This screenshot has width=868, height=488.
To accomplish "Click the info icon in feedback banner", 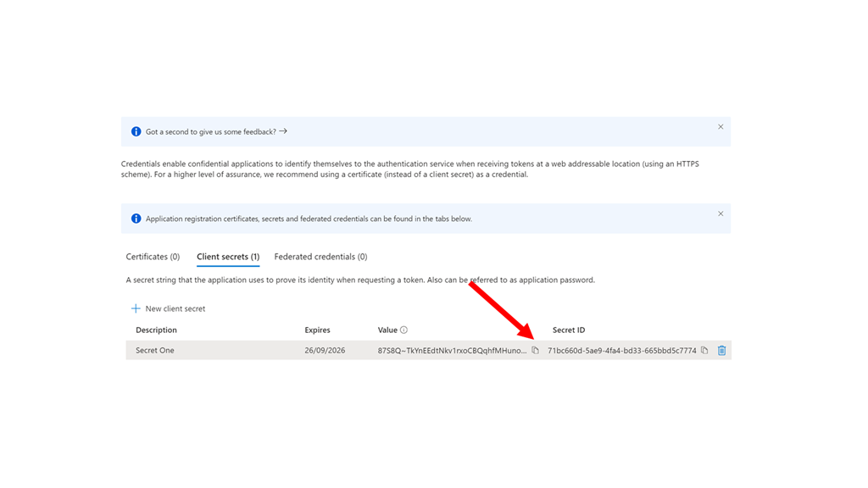I will coord(136,132).
